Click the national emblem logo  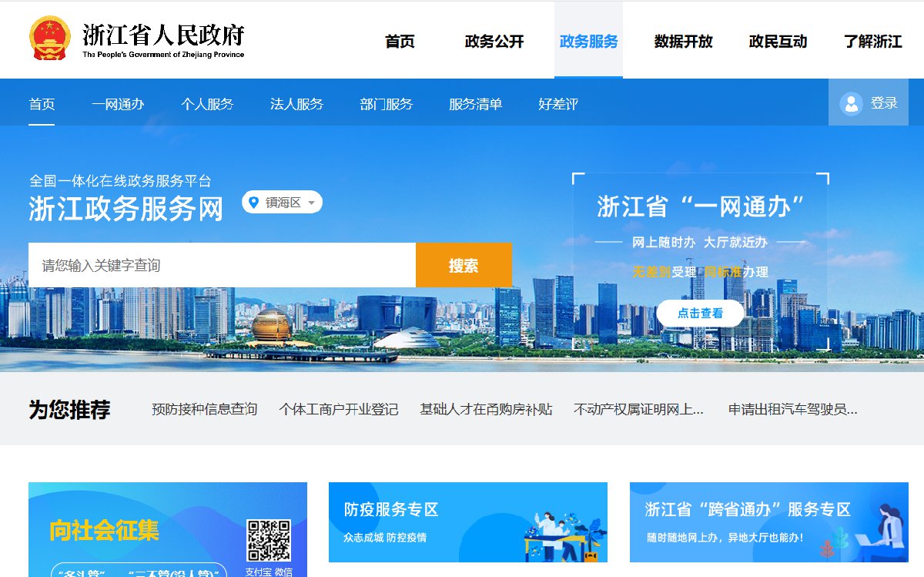click(x=49, y=39)
